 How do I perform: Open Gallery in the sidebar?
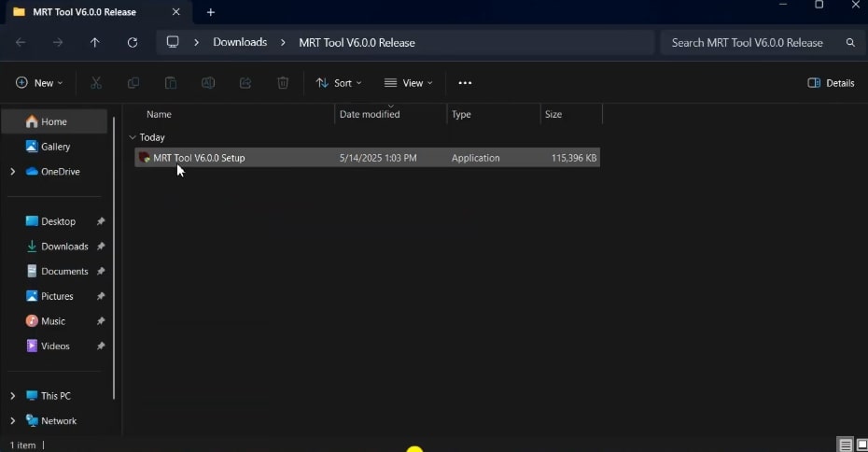point(55,147)
